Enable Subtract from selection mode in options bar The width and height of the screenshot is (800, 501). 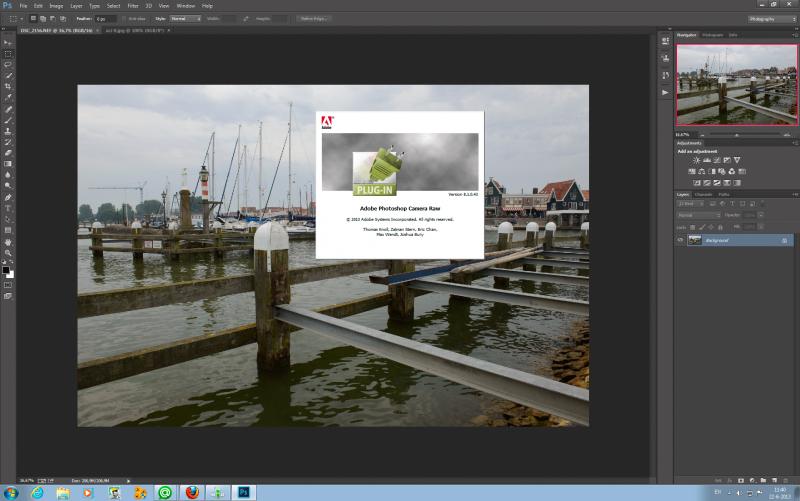tap(53, 18)
